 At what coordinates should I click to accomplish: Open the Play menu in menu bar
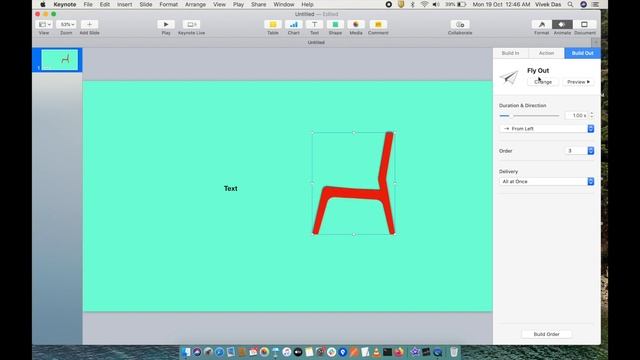click(238, 4)
